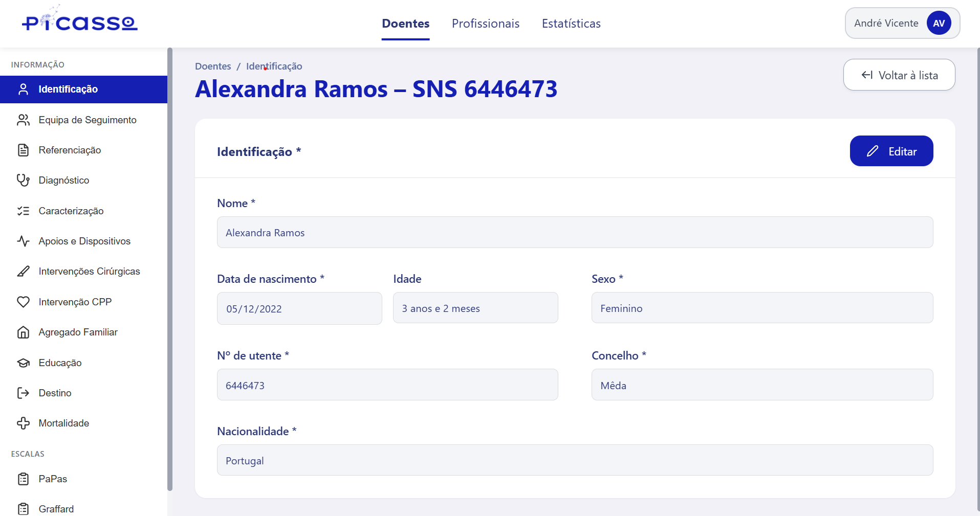This screenshot has height=516, width=980.
Task: Click the heart icon beside Intervenção CPP
Action: tap(23, 302)
